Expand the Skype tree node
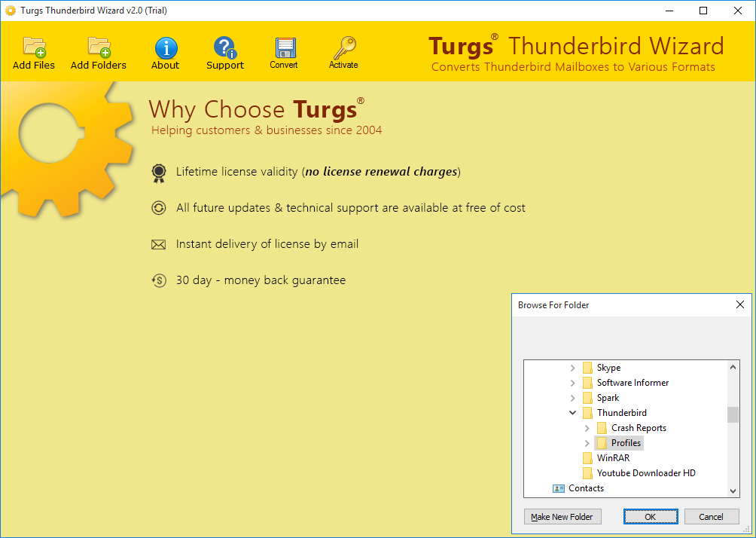 click(572, 368)
